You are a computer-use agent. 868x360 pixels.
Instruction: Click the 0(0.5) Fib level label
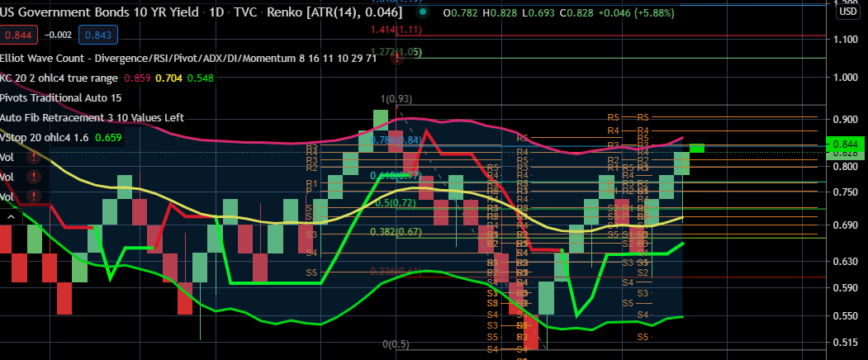[396, 344]
